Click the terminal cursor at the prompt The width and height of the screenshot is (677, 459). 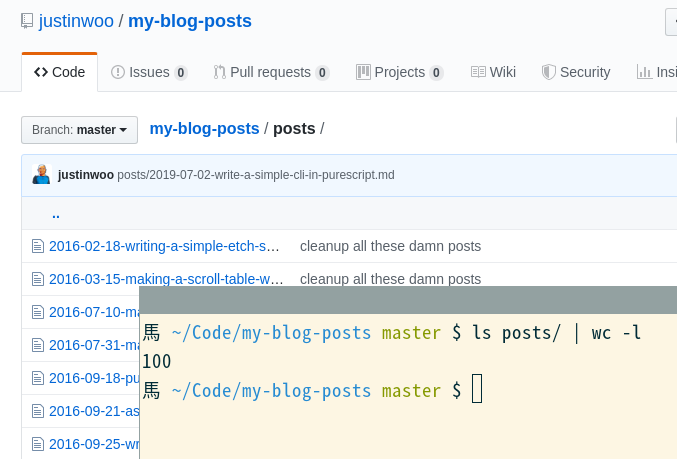coord(477,389)
